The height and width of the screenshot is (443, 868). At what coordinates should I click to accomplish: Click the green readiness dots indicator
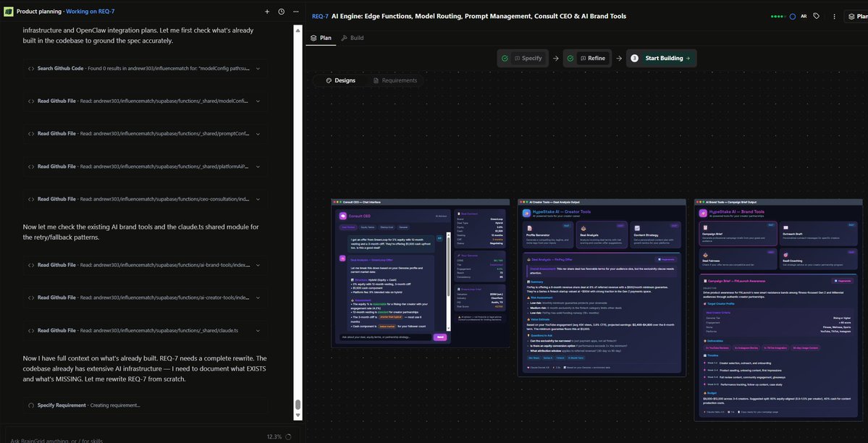pos(778,17)
